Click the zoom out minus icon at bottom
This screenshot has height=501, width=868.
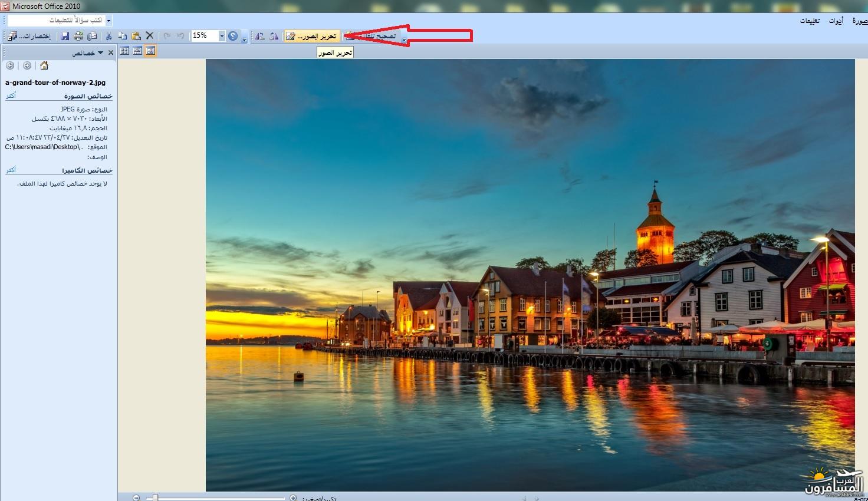(136, 497)
